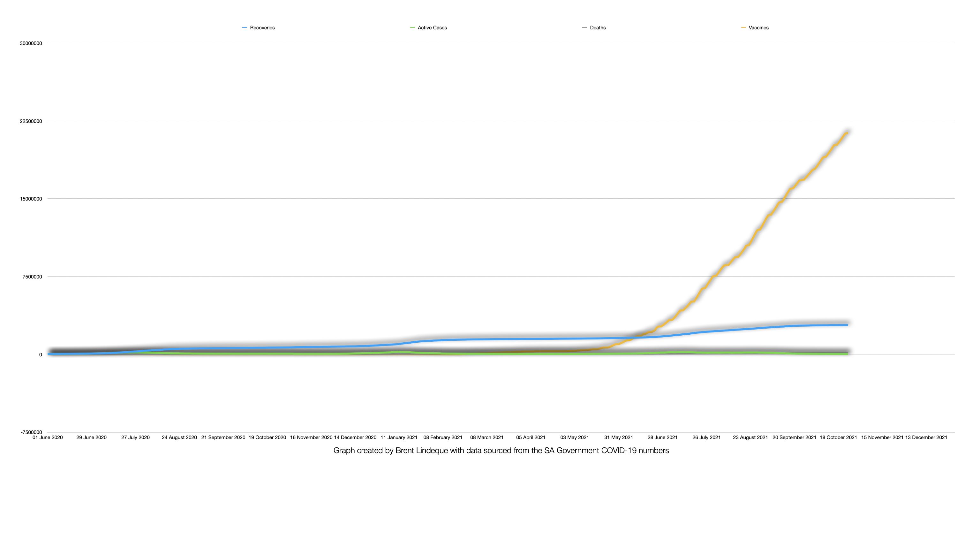This screenshot has height=548, width=980.
Task: Click the blue Recoveries legend color marker
Action: pyautogui.click(x=245, y=27)
